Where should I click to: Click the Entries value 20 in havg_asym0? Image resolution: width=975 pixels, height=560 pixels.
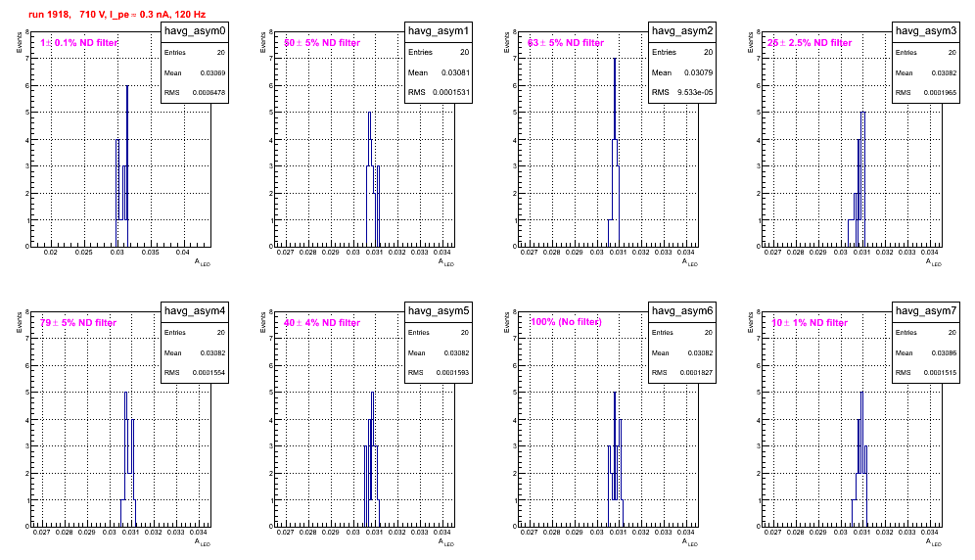[221, 53]
